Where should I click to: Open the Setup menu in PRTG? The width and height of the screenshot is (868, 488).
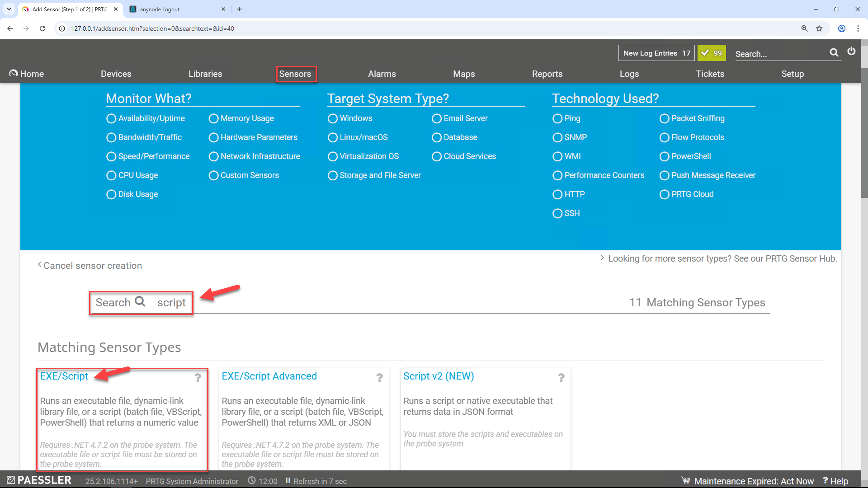coord(793,74)
